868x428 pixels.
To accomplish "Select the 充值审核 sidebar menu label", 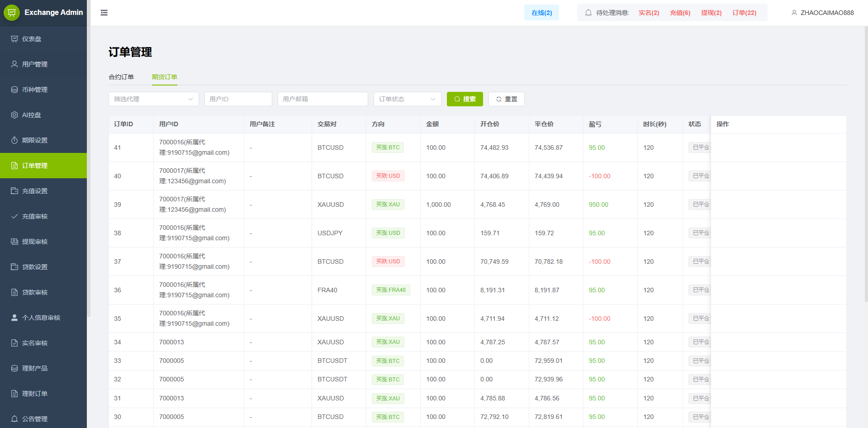I will coord(35,216).
